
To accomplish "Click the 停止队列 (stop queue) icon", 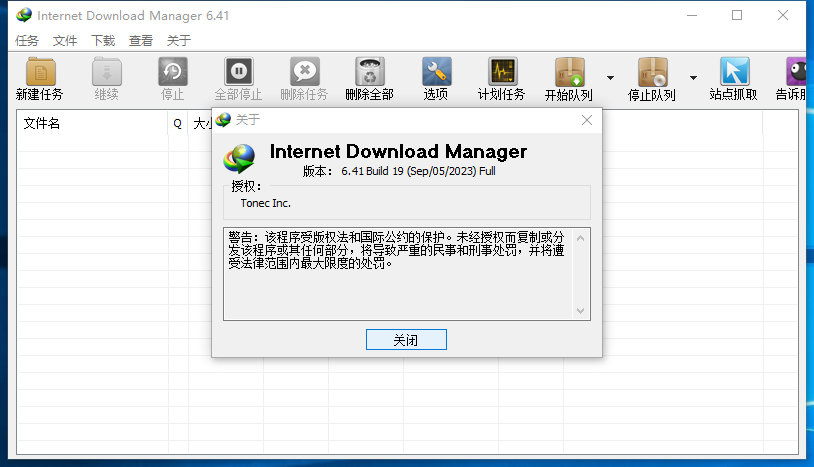I will tap(653, 72).
